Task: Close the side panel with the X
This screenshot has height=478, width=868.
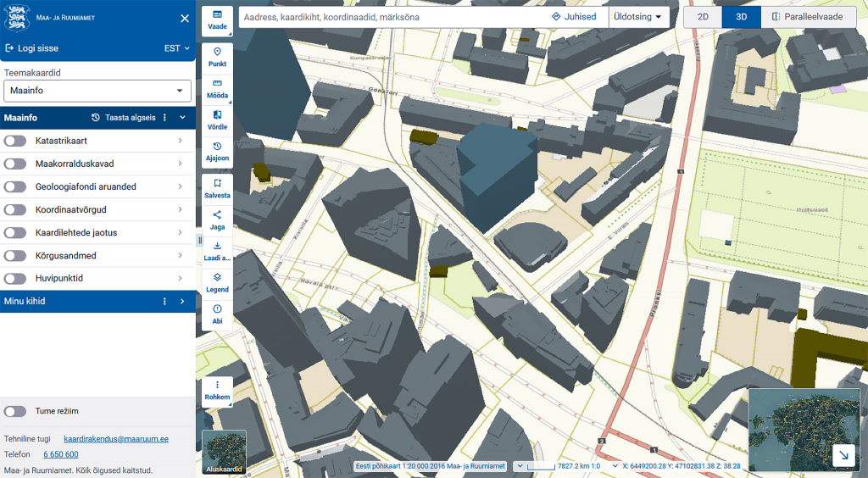Action: [185, 19]
